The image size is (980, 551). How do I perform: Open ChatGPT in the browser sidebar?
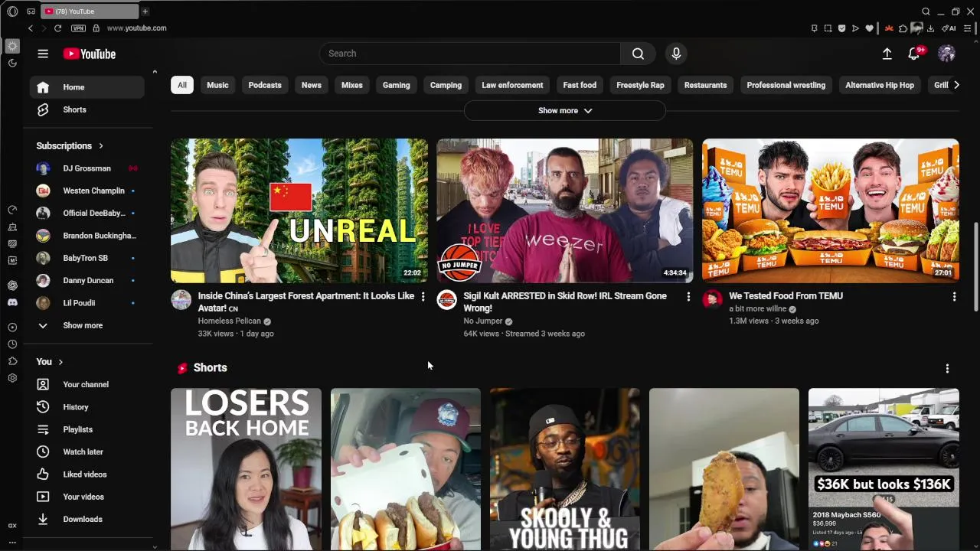point(12,285)
